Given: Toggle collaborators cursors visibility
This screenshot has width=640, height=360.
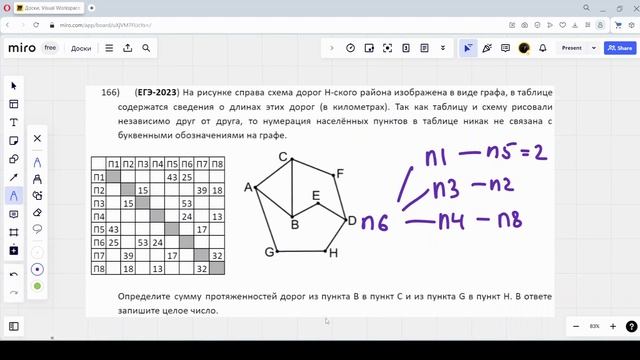Looking at the screenshot, I should [468, 48].
